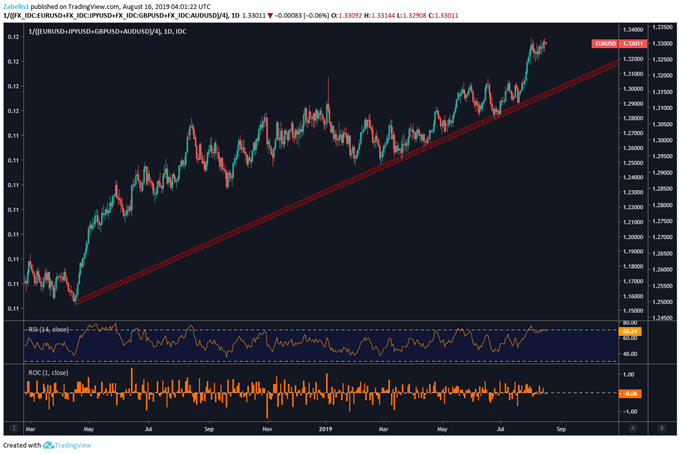Click the Nov label on the time axis

coord(267,429)
